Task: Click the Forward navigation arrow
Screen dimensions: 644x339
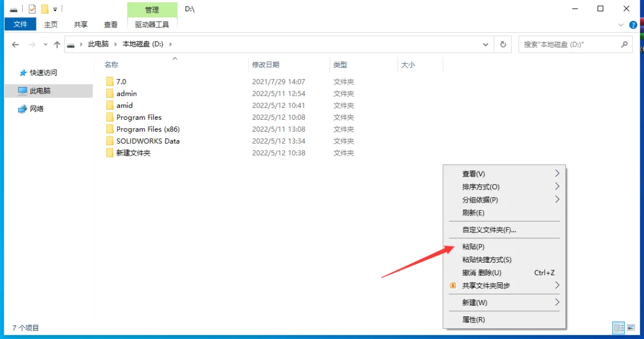Action: click(x=32, y=44)
